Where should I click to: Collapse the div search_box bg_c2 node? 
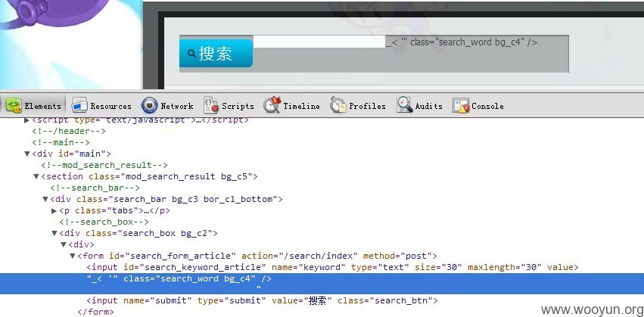(x=54, y=233)
